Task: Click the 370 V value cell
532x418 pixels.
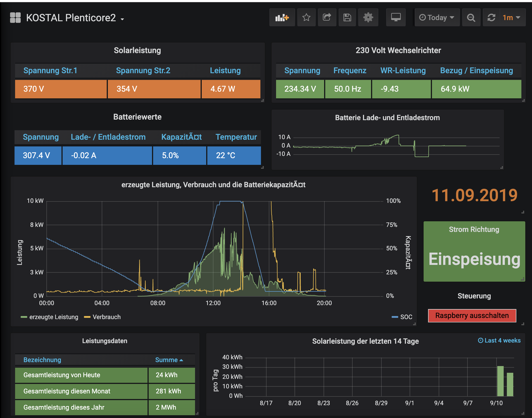Action: pyautogui.click(x=61, y=89)
